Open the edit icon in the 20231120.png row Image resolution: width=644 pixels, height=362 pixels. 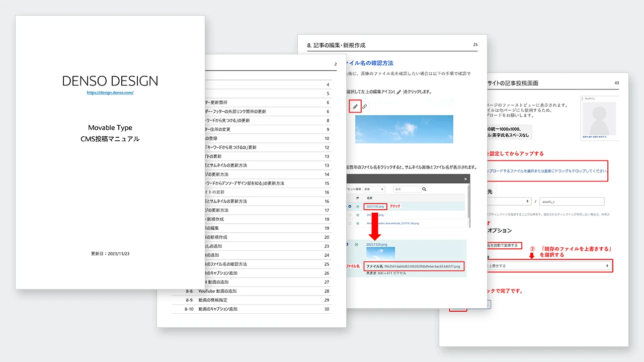[358, 207]
